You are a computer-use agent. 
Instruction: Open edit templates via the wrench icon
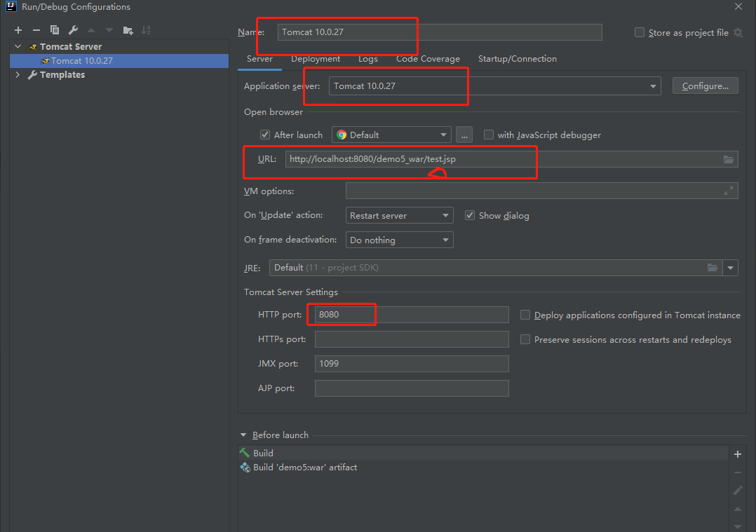tap(73, 30)
